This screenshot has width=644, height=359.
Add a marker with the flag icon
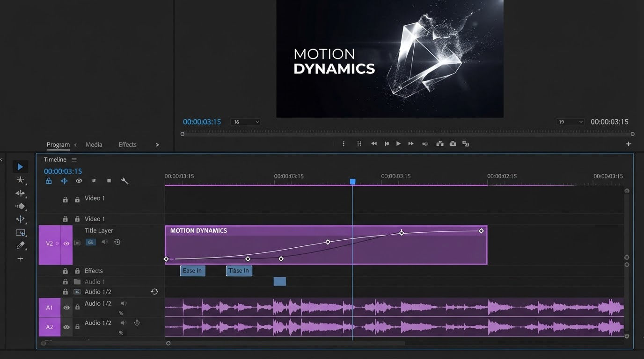click(94, 181)
